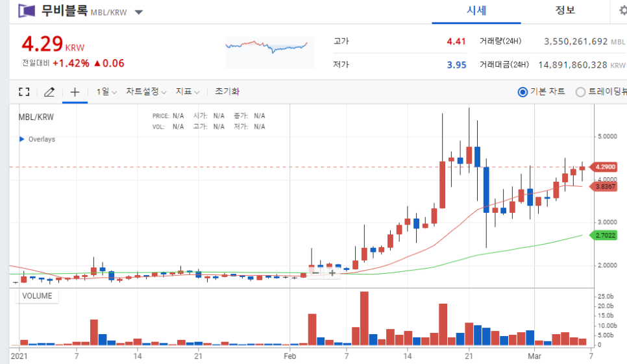Click the Feb date axis label
The image size is (627, 364).
click(x=290, y=356)
